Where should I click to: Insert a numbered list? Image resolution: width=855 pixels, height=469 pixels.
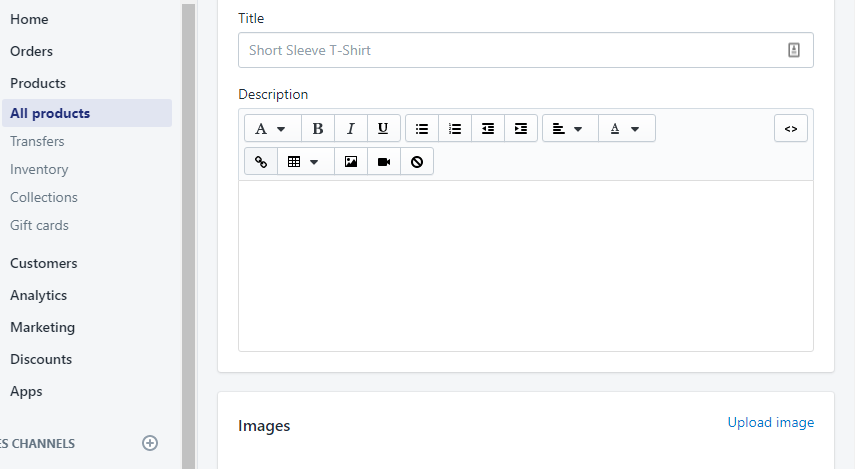tap(455, 129)
